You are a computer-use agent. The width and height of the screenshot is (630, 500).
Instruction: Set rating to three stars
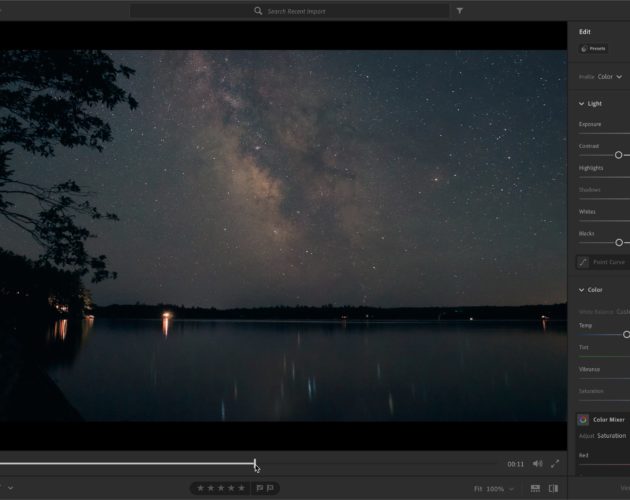point(221,488)
